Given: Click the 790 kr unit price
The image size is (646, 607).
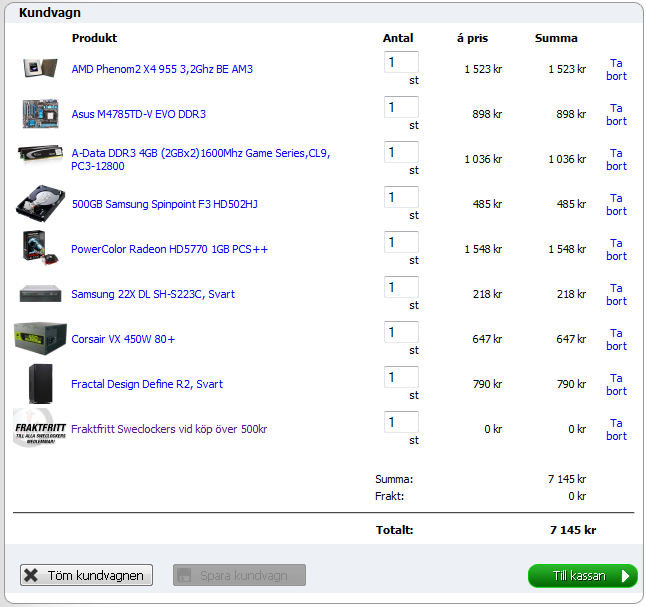Looking at the screenshot, I should [487, 384].
